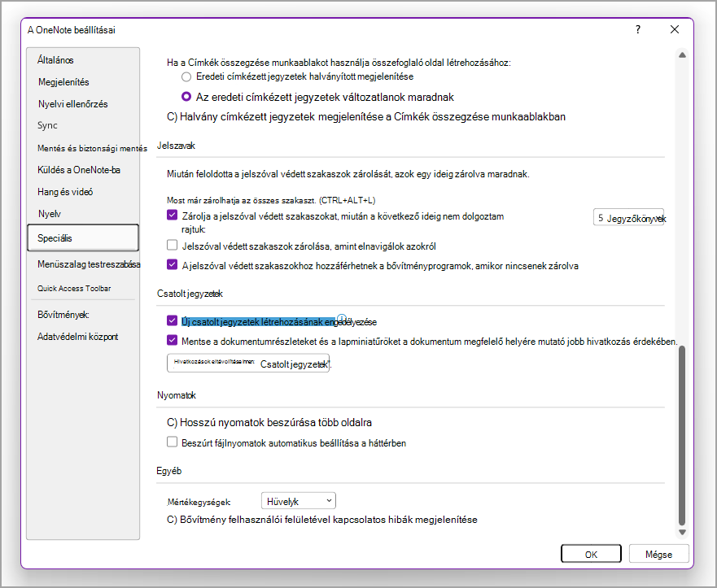Image resolution: width=717 pixels, height=588 pixels.
Task: Select Eredeti címkézett jegyzetek halványított radio option
Action: [186, 76]
